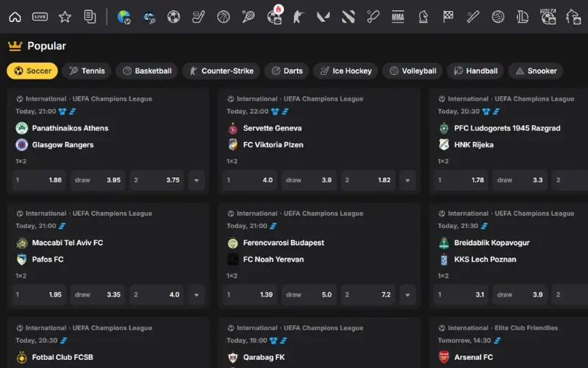
Task: Bet on Panathinaikos win at 1.86
Action: click(x=39, y=180)
